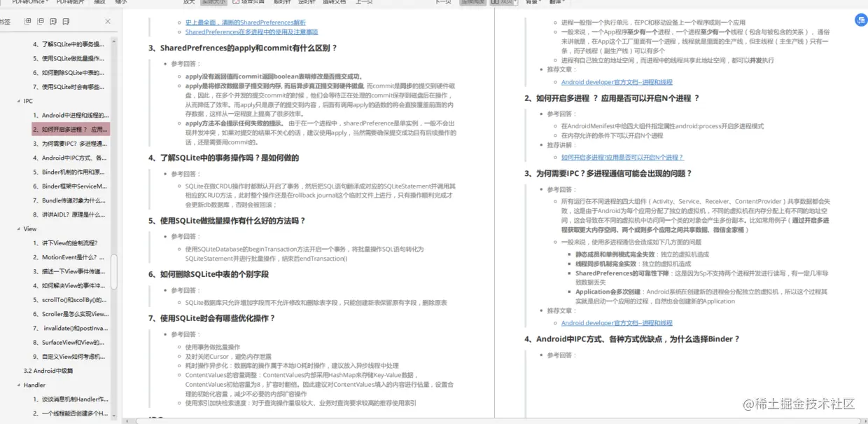Image resolution: width=868 pixels, height=424 pixels.
Task: Open bookmark 1、谈谈消息机制Handler作...
Action: (70, 399)
